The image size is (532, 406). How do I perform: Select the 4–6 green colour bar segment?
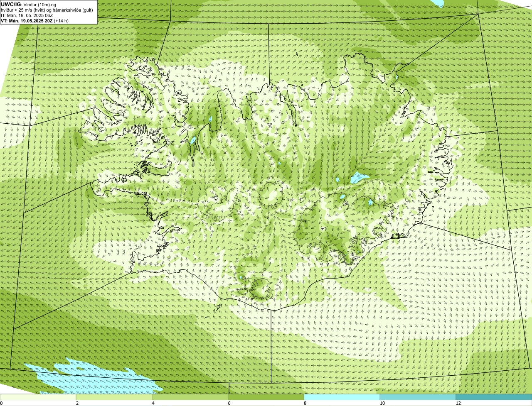pos(191,397)
